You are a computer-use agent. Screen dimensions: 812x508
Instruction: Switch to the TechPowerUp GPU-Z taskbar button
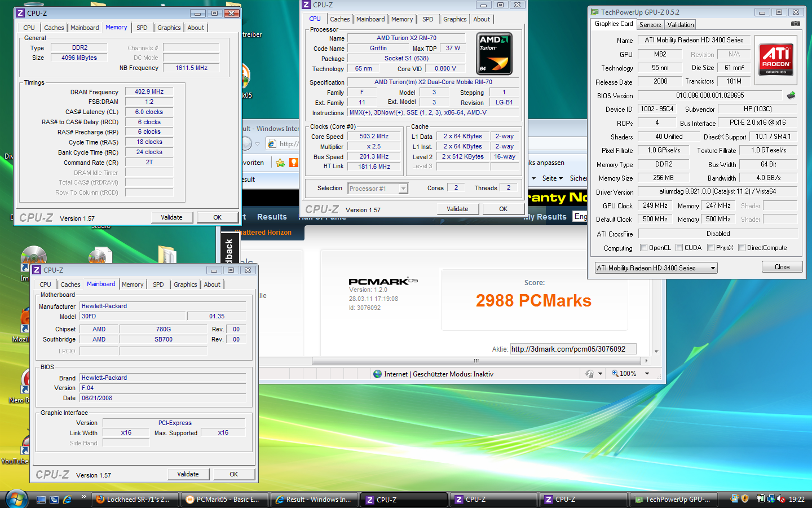click(x=673, y=500)
